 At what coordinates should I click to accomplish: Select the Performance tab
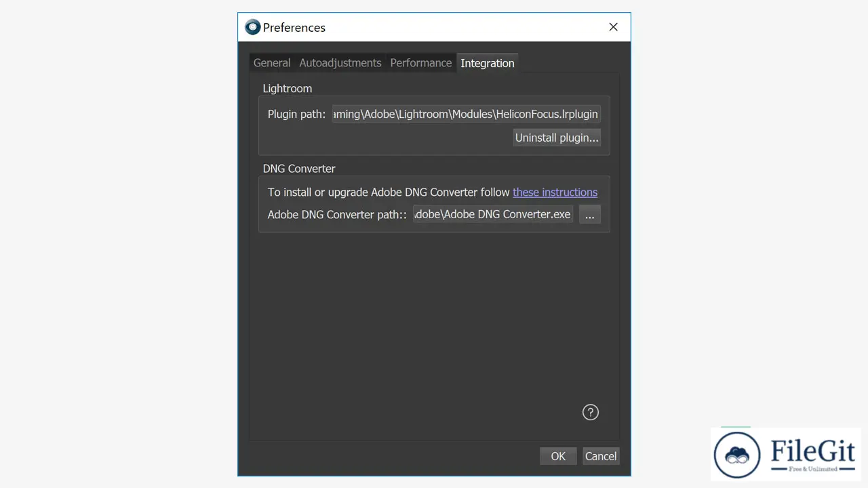(421, 63)
